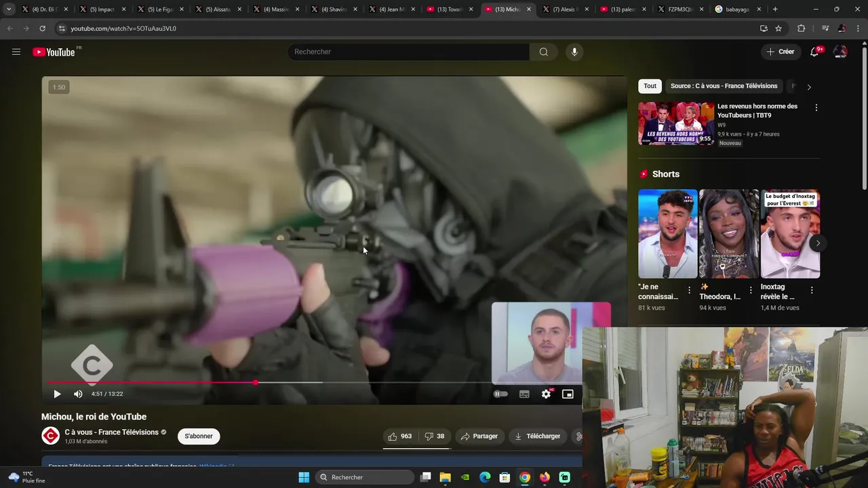Click the search magnifier button

(x=544, y=52)
